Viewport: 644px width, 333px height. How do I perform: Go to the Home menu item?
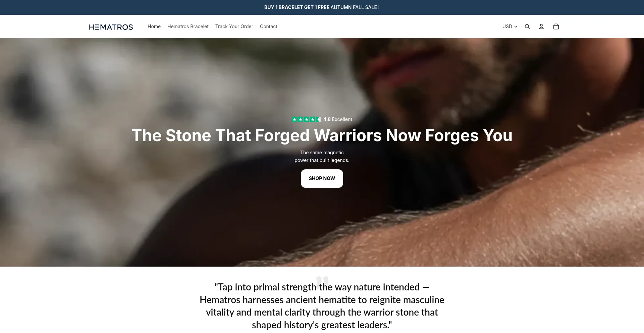154,26
